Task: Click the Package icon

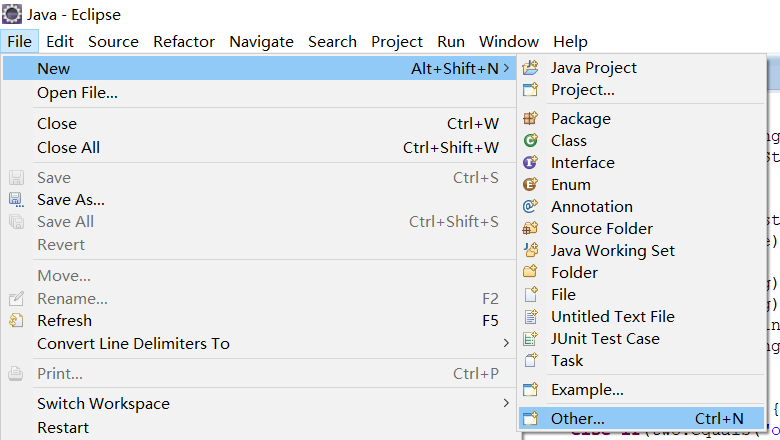Action: [x=530, y=118]
